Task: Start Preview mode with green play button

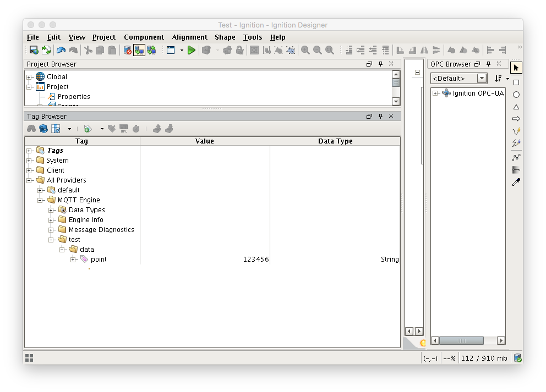Action: [191, 50]
